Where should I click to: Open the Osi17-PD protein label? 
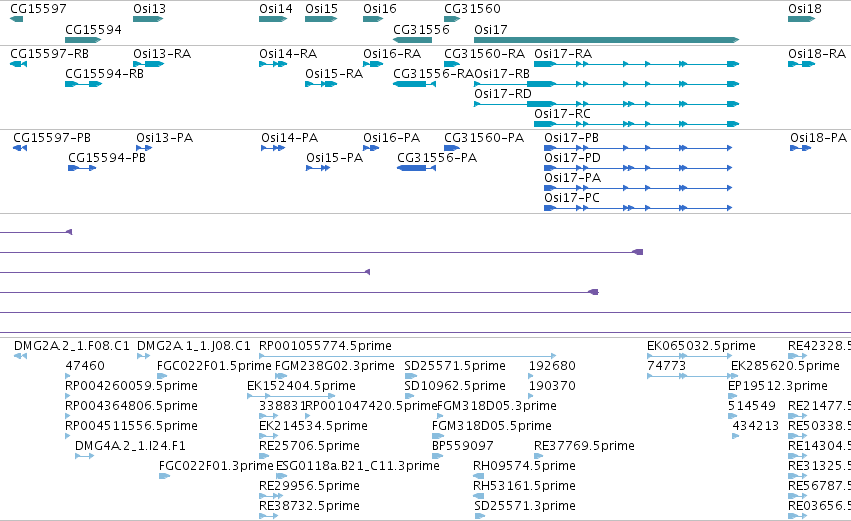point(573,157)
